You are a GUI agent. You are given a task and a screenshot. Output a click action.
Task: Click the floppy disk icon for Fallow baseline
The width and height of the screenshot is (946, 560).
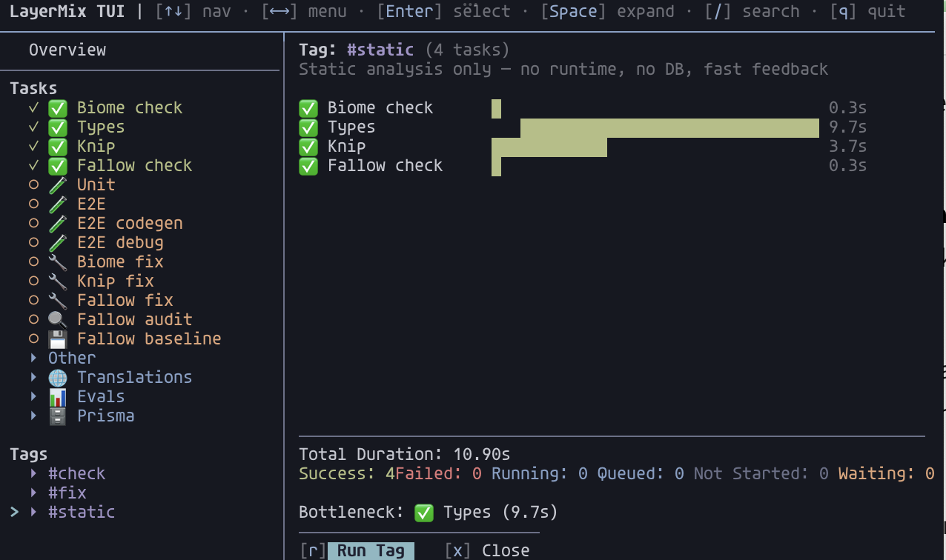coord(58,339)
